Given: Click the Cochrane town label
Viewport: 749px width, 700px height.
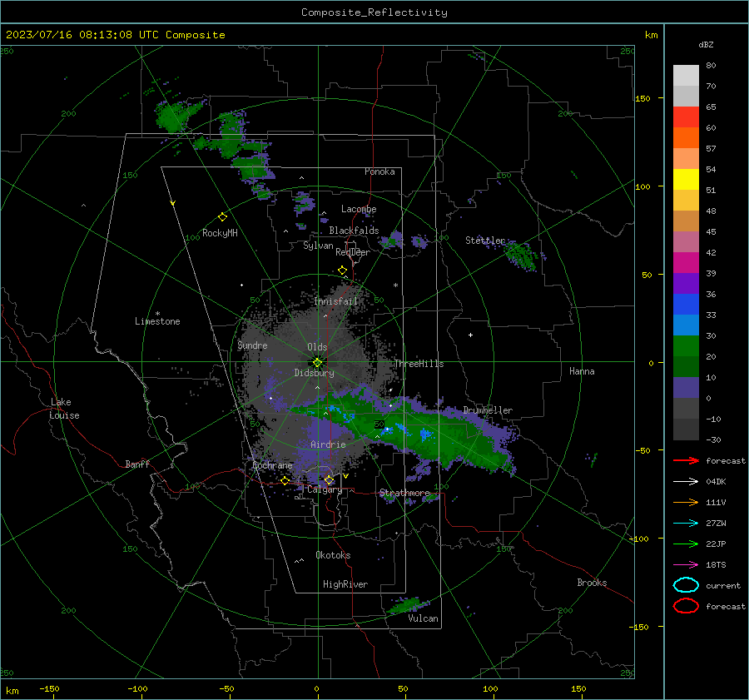Looking at the screenshot, I should 272,465.
